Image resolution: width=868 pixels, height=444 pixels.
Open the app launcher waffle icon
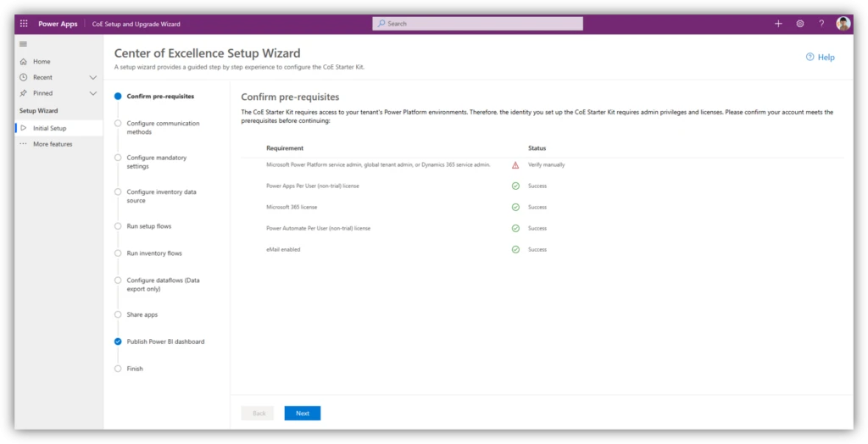[x=24, y=24]
